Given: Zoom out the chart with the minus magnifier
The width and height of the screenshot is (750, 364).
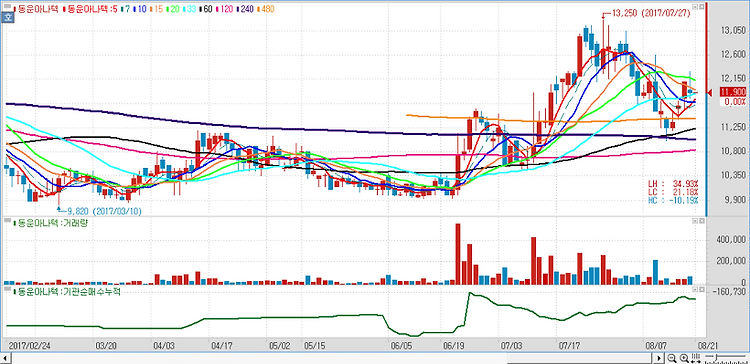Looking at the screenshot, I should click(672, 358).
